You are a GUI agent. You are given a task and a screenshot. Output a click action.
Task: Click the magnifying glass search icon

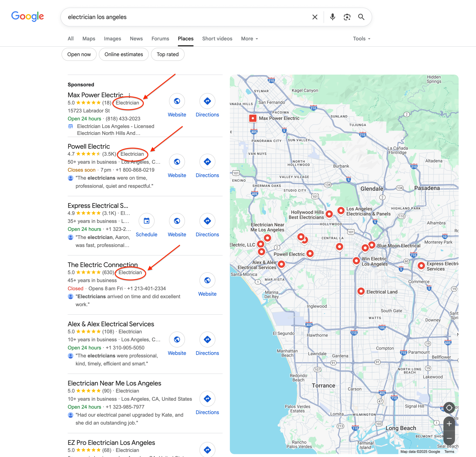[x=361, y=17]
